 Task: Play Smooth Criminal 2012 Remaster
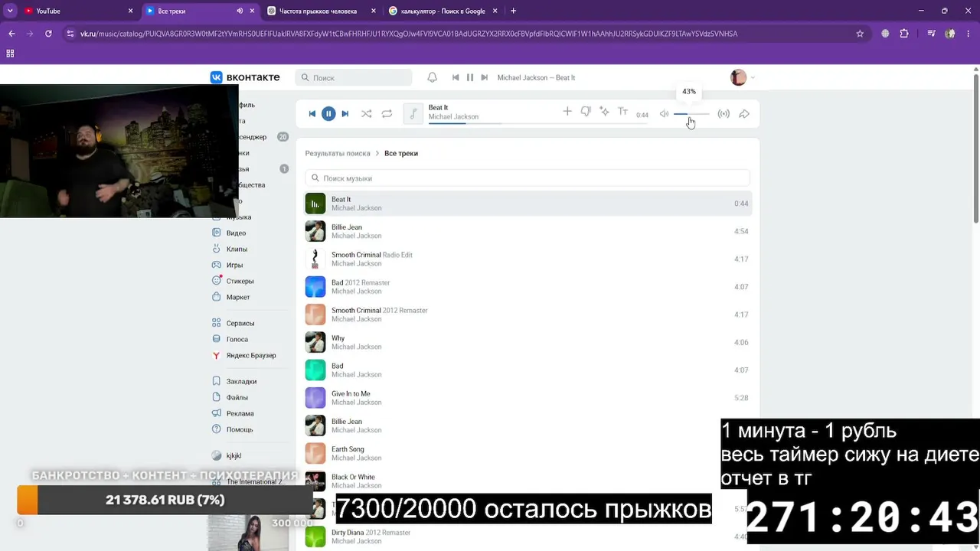pos(528,315)
